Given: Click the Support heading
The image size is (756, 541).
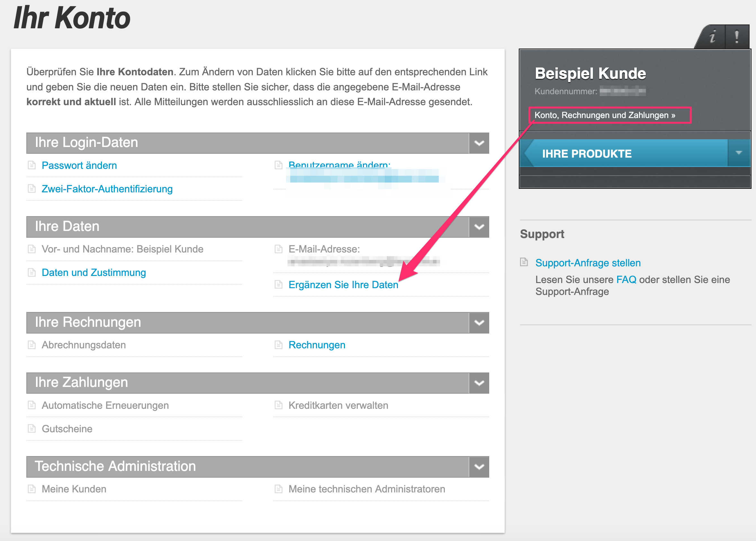Looking at the screenshot, I should click(x=542, y=234).
